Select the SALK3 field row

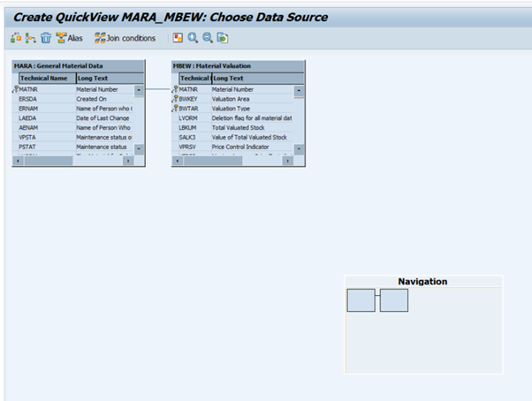(232, 137)
